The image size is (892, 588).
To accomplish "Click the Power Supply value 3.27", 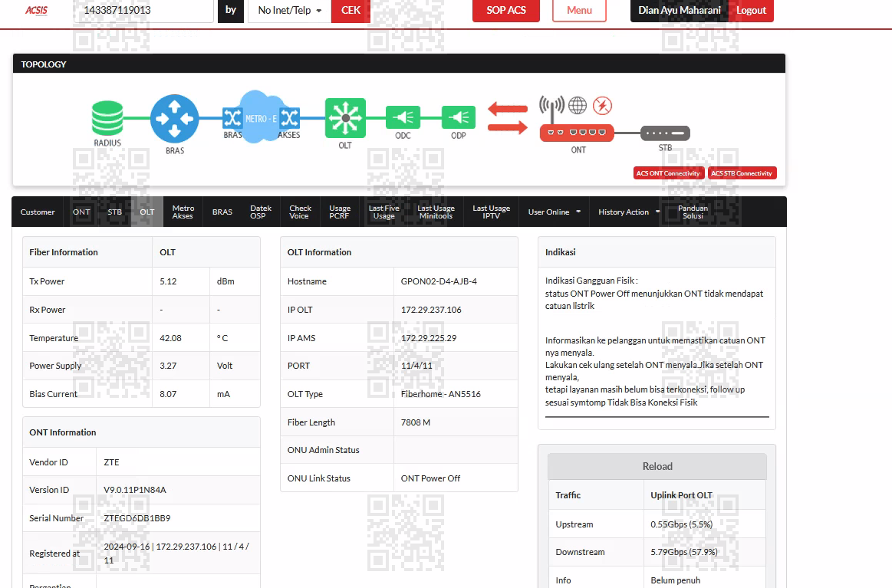I will 169,366.
